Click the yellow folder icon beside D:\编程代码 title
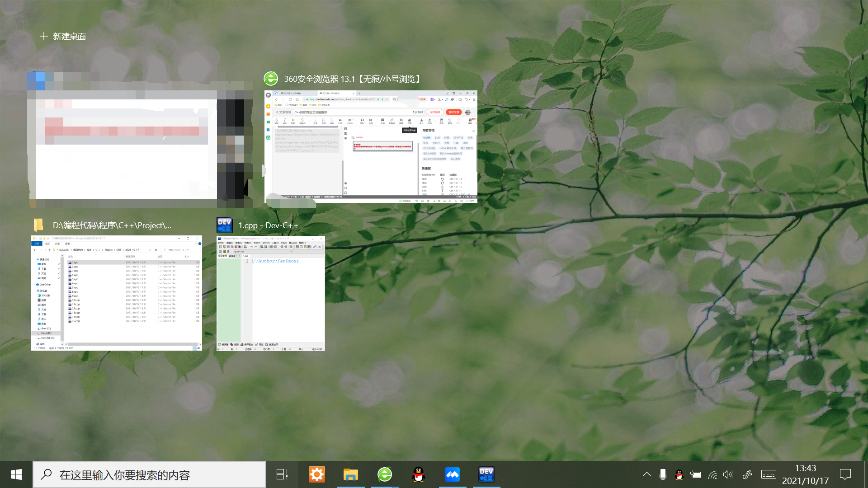Image resolution: width=868 pixels, height=488 pixels. point(38,225)
